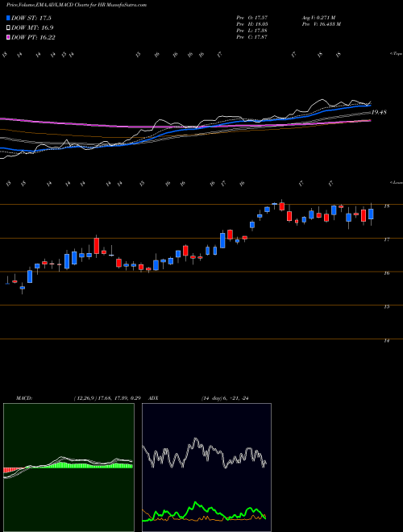
Task: Click the '<Tops' axis label
Action: 396,54
